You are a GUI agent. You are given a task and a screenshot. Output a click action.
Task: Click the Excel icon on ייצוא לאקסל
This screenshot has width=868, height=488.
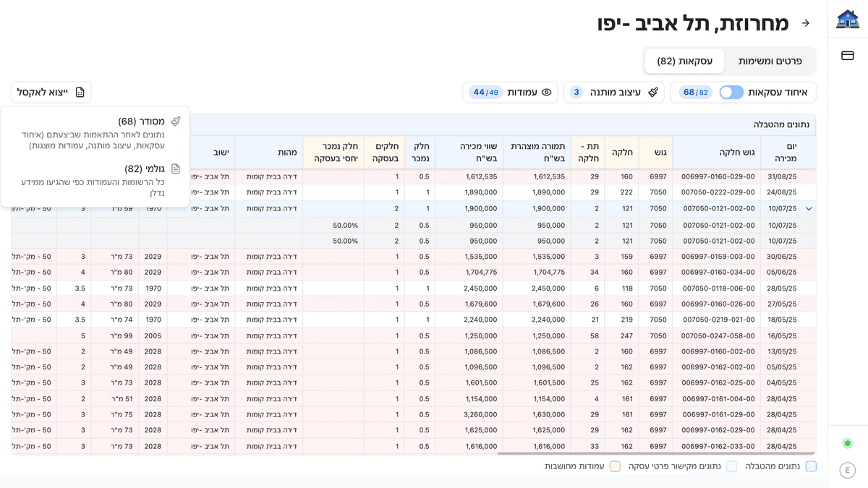[x=80, y=92]
